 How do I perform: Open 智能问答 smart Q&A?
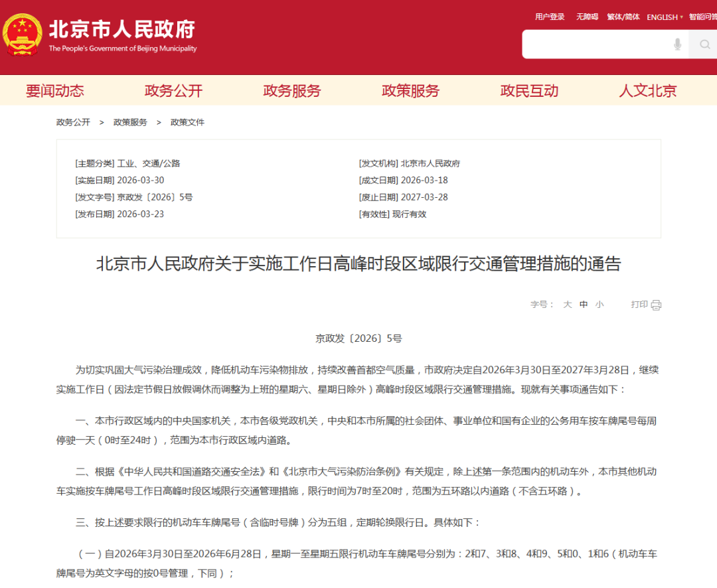coord(702,17)
